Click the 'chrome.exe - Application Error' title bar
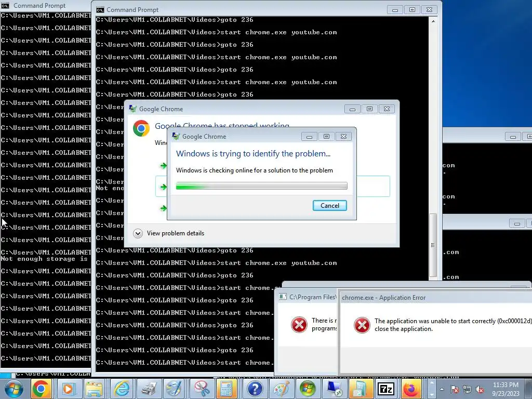 click(436, 298)
